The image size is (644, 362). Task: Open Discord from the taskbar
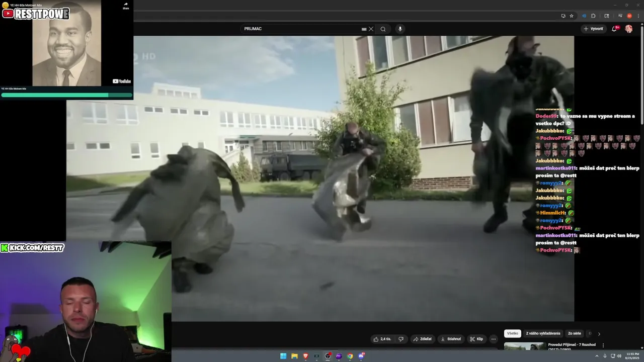[361, 356]
